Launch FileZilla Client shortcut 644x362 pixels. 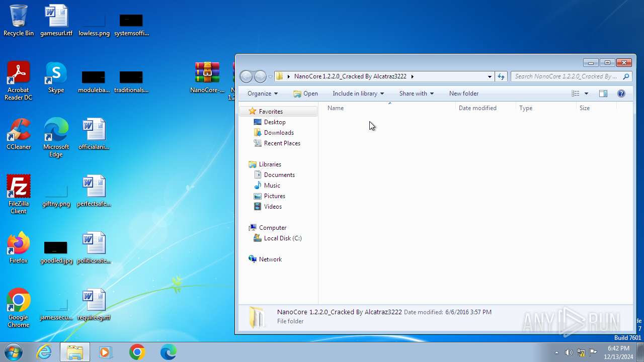[x=19, y=194]
